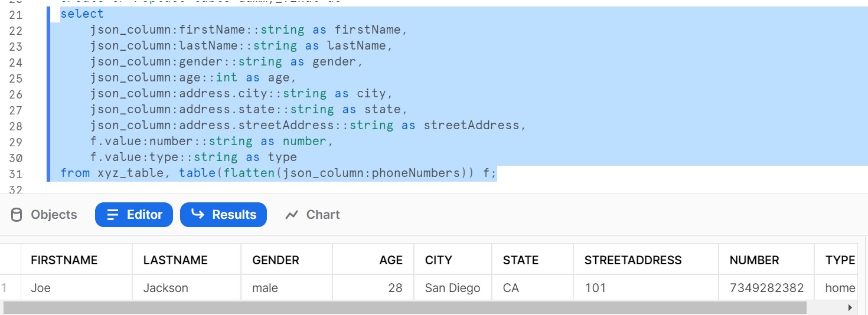Toggle the Editor view button
Screen dimensions: 868x315
pos(133,215)
